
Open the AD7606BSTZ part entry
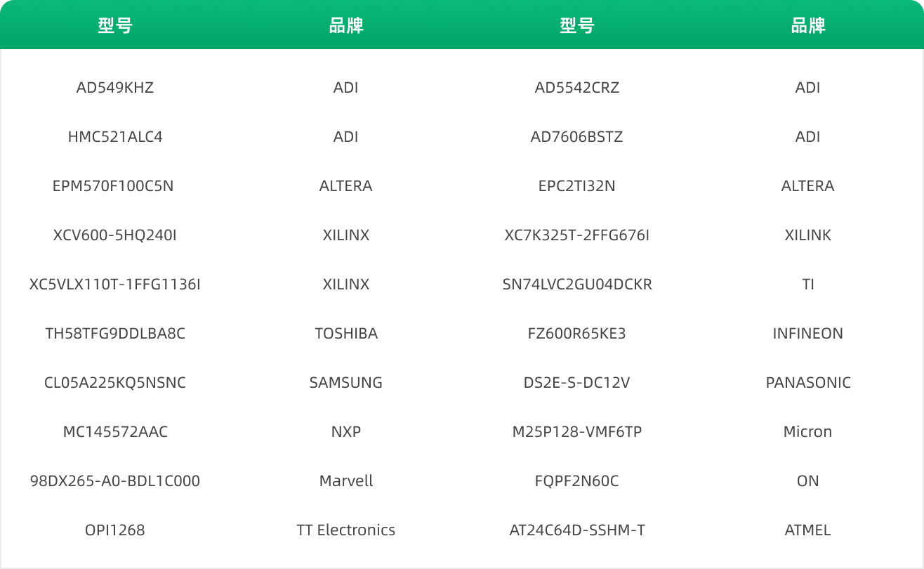click(x=577, y=137)
